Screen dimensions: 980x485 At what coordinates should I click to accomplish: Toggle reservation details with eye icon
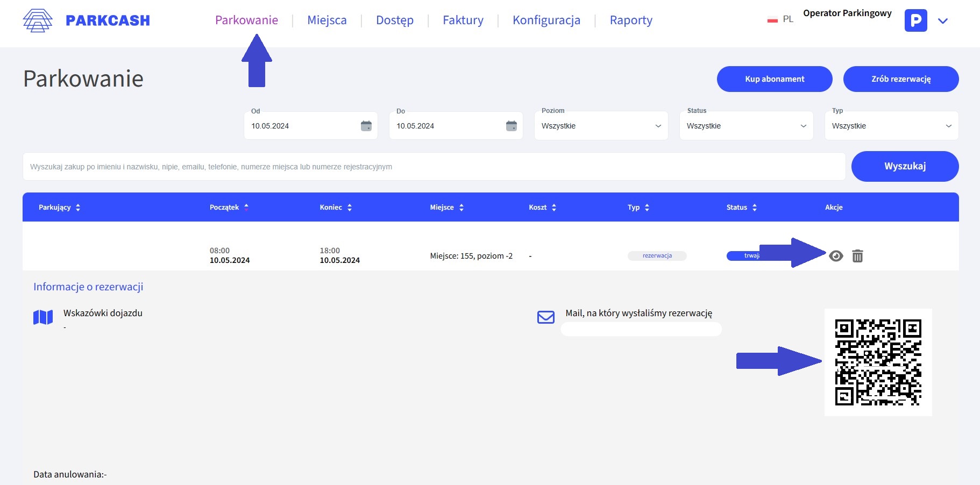(836, 256)
